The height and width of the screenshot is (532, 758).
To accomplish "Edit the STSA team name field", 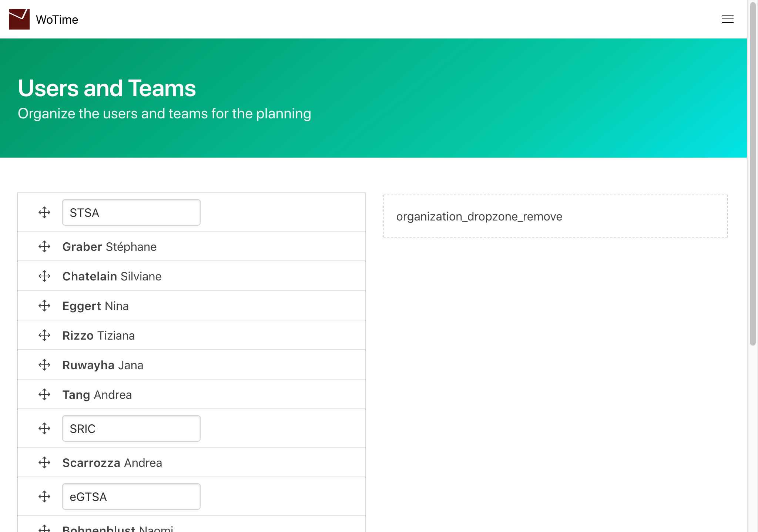I will pyautogui.click(x=131, y=212).
